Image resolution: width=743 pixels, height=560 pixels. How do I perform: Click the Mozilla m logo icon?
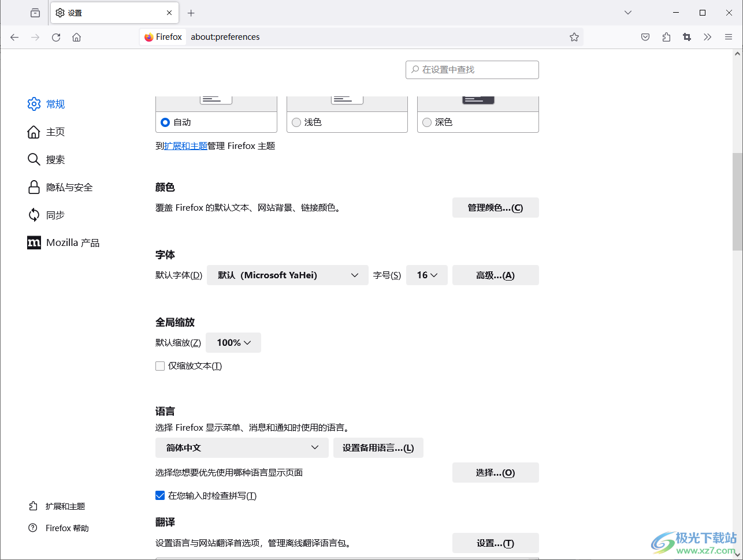coord(34,242)
